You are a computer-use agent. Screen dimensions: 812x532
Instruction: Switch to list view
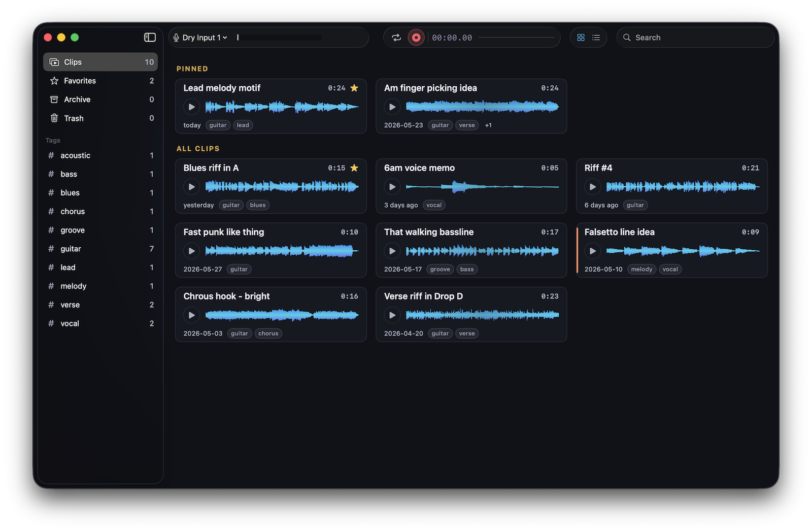pyautogui.click(x=596, y=38)
